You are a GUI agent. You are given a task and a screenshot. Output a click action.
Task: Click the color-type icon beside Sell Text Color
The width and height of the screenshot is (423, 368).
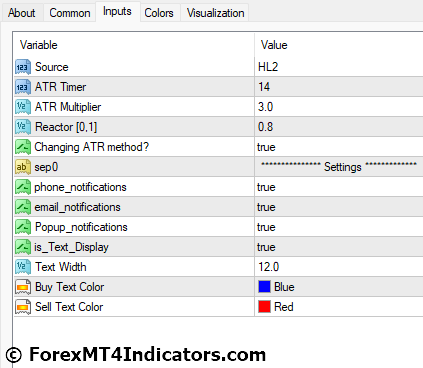(x=23, y=307)
